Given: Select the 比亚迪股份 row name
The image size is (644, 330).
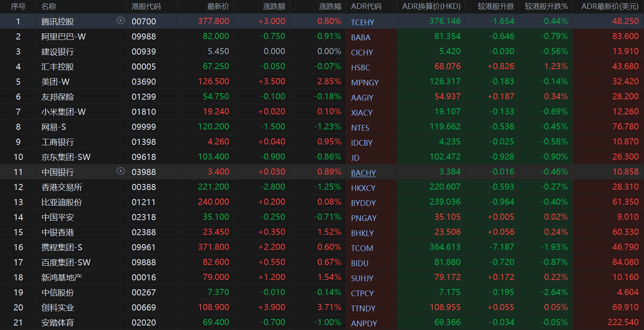Looking at the screenshot, I should (62, 202).
